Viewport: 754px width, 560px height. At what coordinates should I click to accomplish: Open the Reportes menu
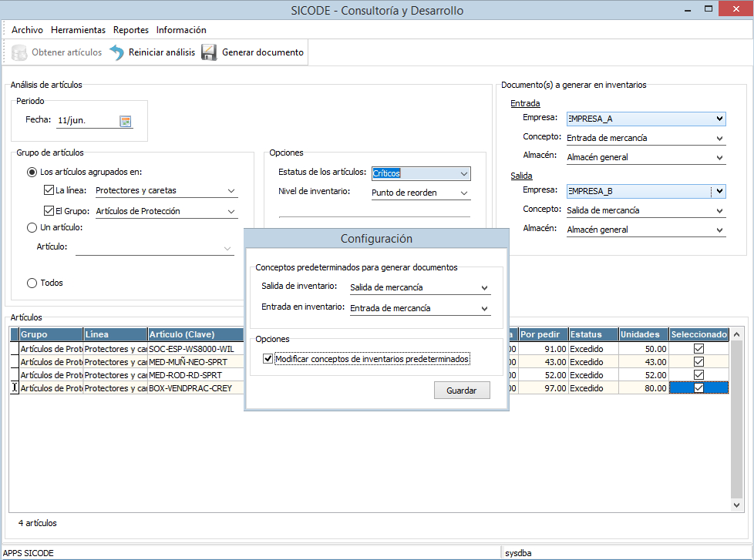[131, 30]
